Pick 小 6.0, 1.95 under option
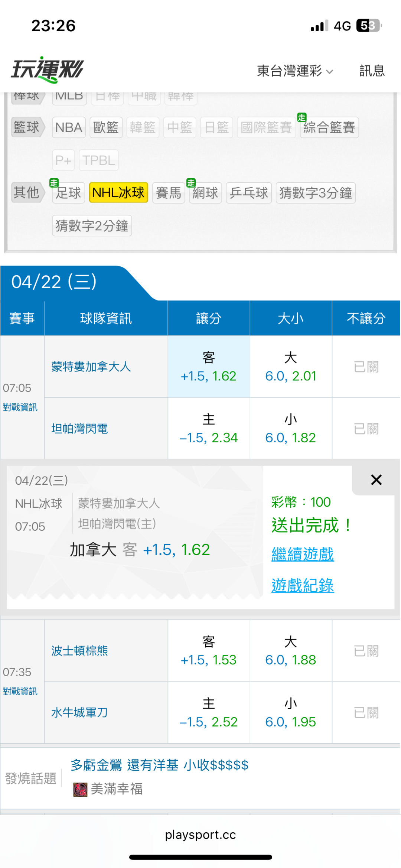This screenshot has width=401, height=868. click(291, 712)
